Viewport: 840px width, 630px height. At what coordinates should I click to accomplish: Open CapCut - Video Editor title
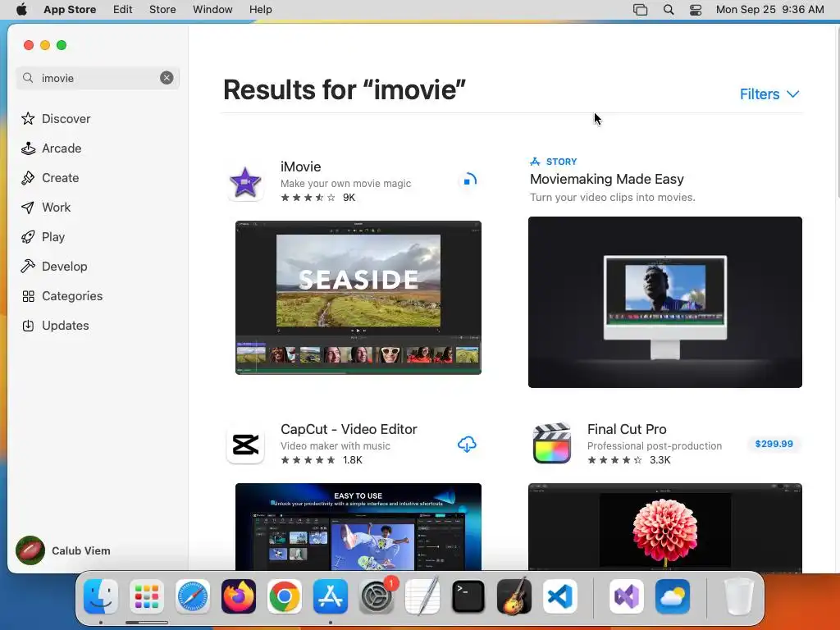tap(349, 429)
